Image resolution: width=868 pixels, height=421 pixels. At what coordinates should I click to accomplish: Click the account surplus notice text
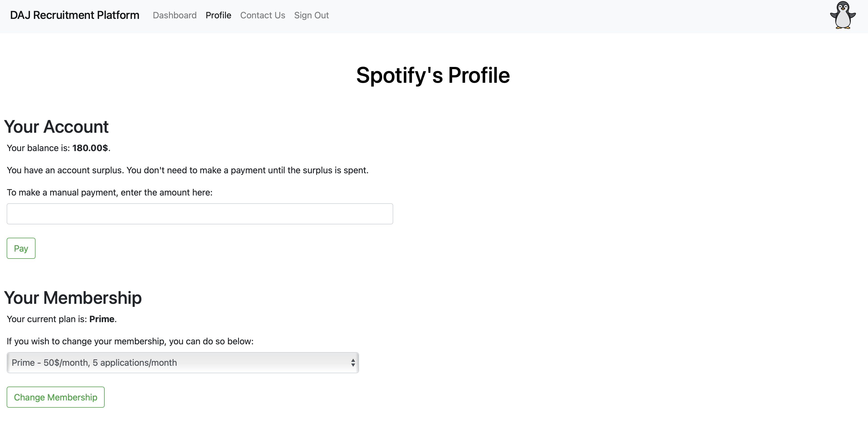pos(187,170)
